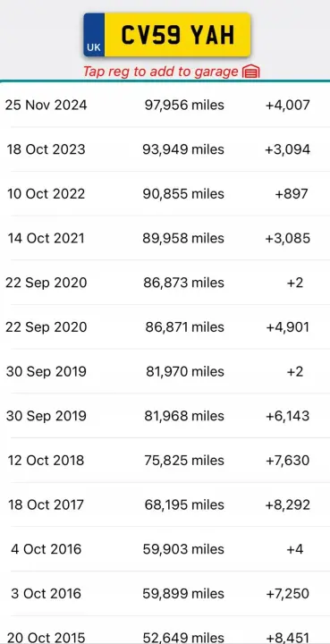Click the blue UK badge on plate
330x644 pixels.
(x=94, y=35)
